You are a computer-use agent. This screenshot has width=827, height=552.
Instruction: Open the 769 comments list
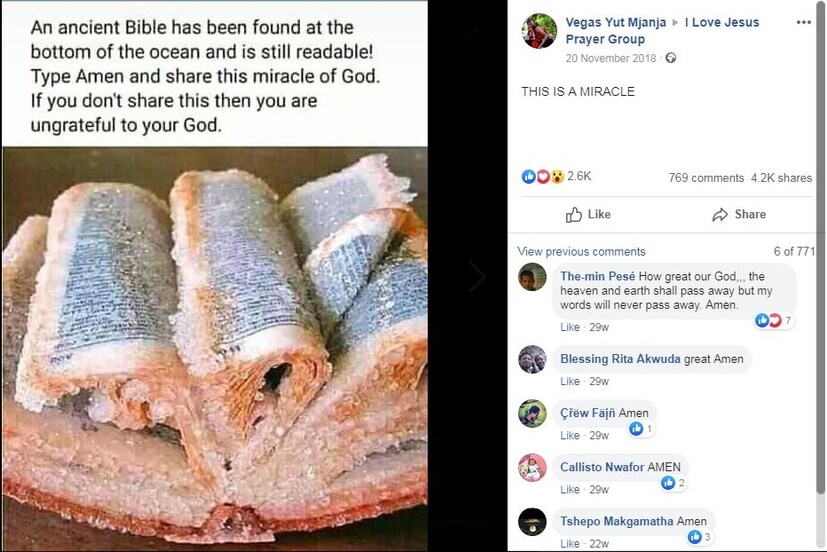pyautogui.click(x=706, y=178)
